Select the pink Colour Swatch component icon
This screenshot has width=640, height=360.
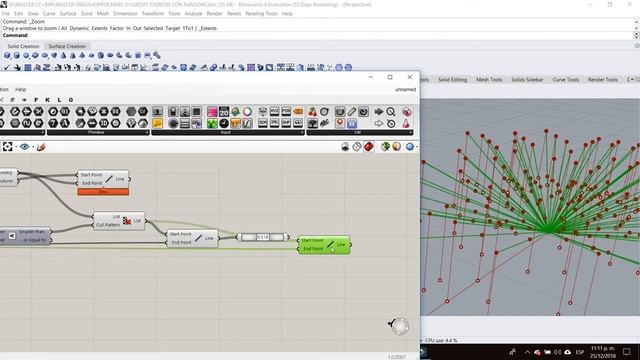click(212, 111)
